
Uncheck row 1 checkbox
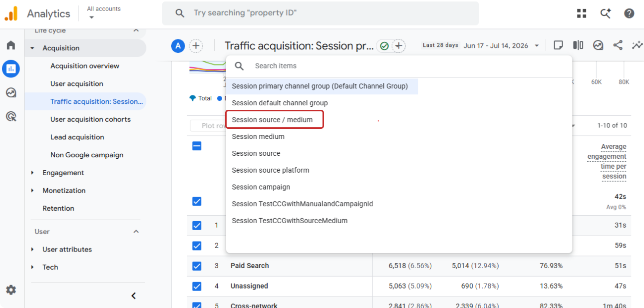pos(197,226)
